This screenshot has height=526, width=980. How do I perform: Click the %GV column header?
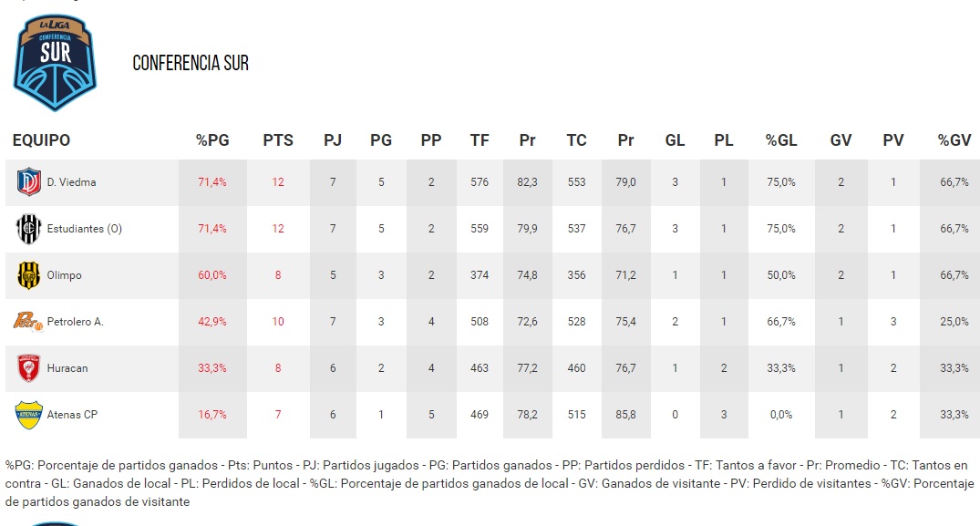pos(954,140)
